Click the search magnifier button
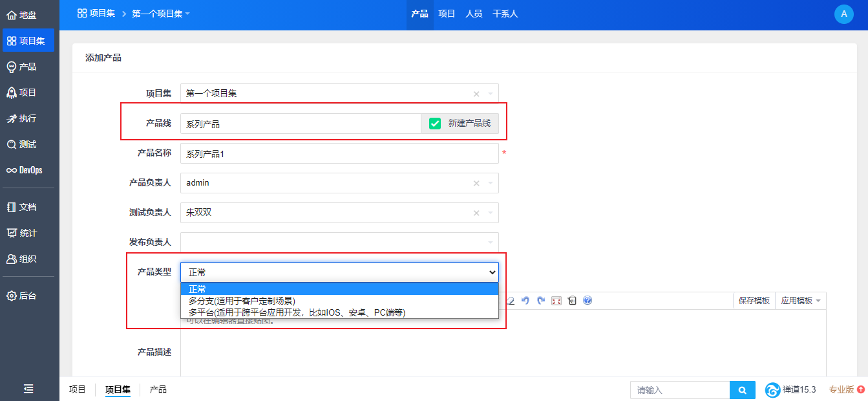The image size is (868, 401). [743, 390]
